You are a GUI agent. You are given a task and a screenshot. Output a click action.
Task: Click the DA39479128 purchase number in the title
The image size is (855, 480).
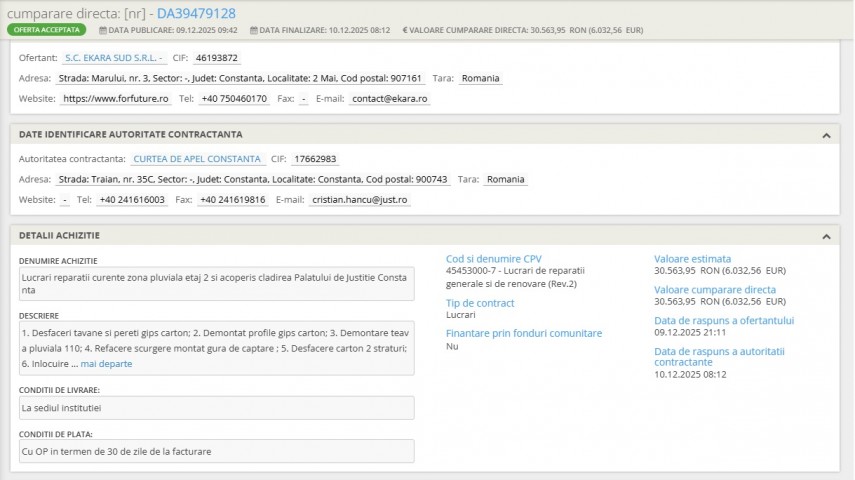tap(196, 13)
